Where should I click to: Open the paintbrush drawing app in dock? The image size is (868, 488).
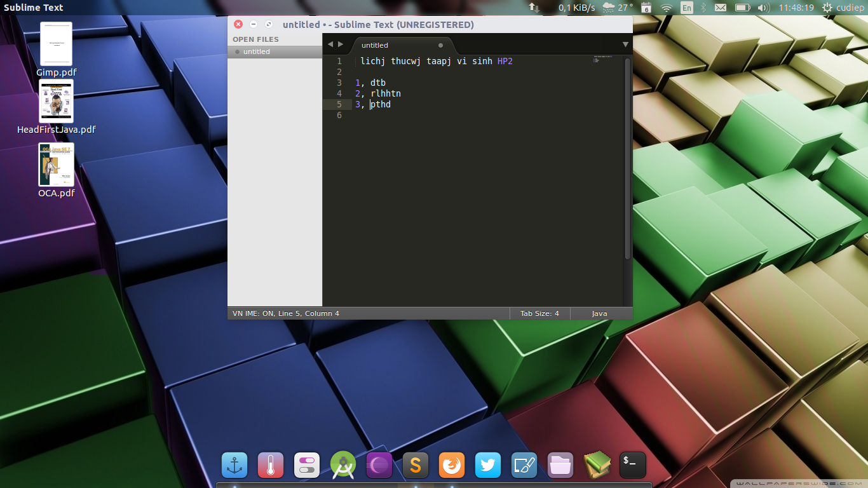click(x=524, y=466)
